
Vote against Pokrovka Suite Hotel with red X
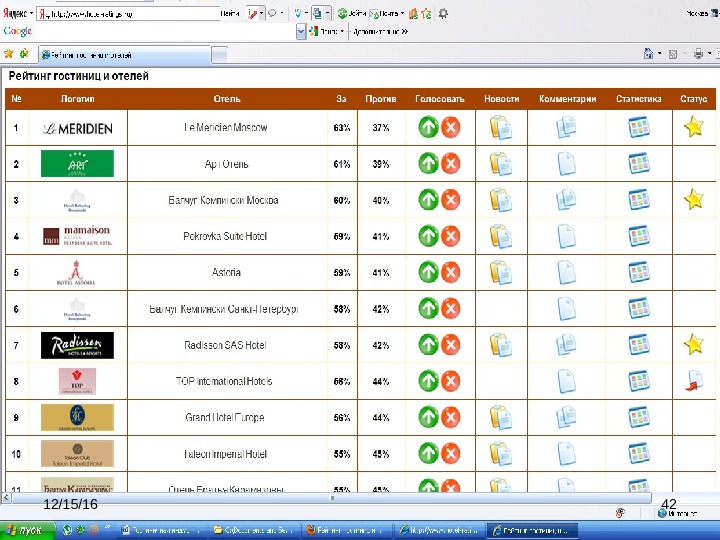click(450, 236)
